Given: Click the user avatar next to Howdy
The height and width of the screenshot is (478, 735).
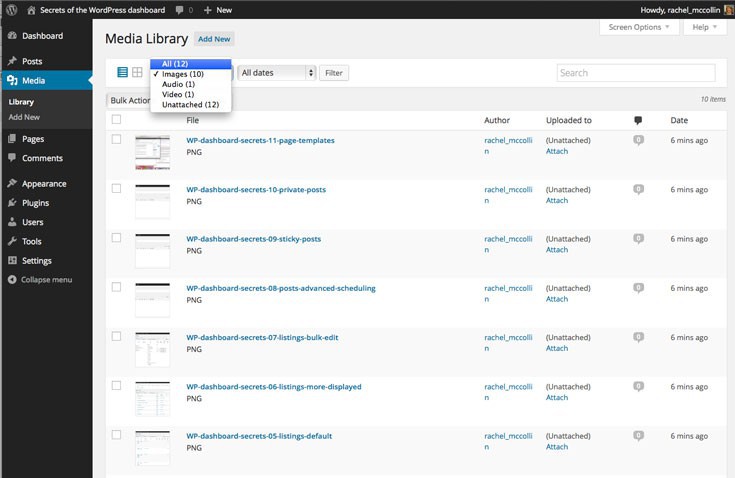Looking at the screenshot, I should click(x=728, y=10).
